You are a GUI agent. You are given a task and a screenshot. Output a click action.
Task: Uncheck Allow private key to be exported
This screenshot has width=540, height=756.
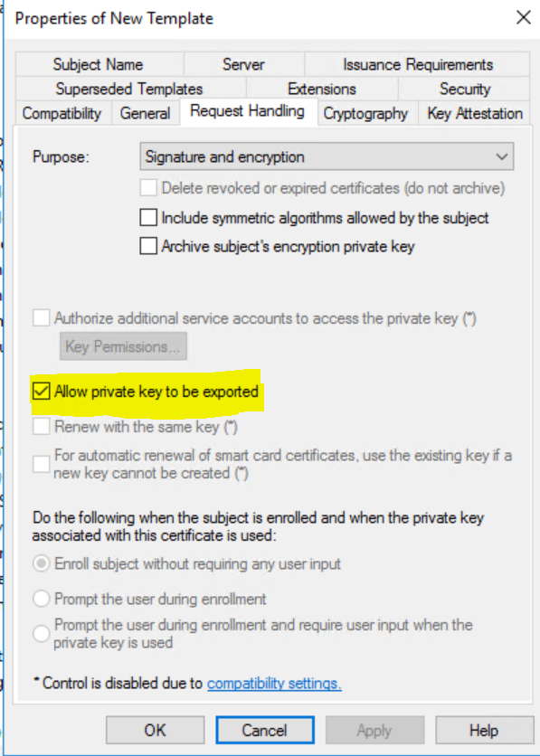[x=41, y=391]
